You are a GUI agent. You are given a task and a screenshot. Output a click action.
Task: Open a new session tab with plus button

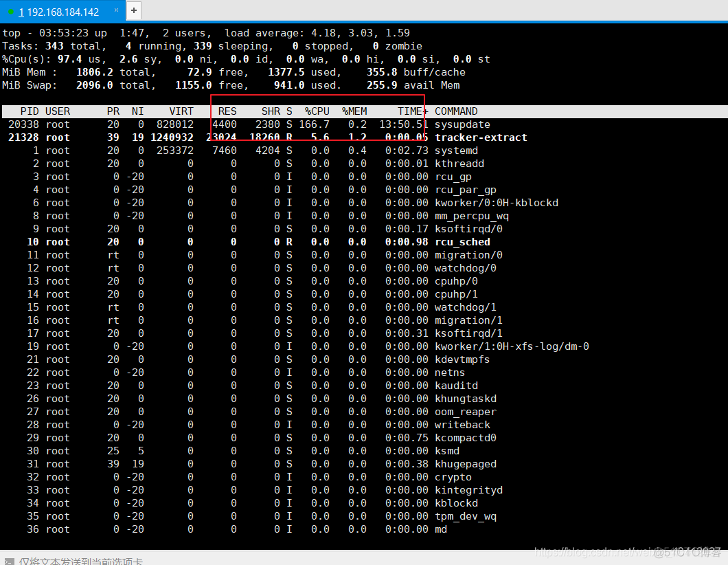click(134, 10)
